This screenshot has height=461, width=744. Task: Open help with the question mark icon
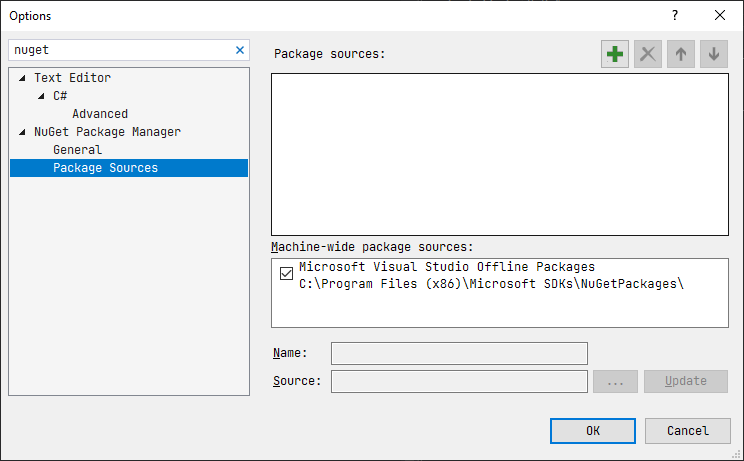pos(675,15)
